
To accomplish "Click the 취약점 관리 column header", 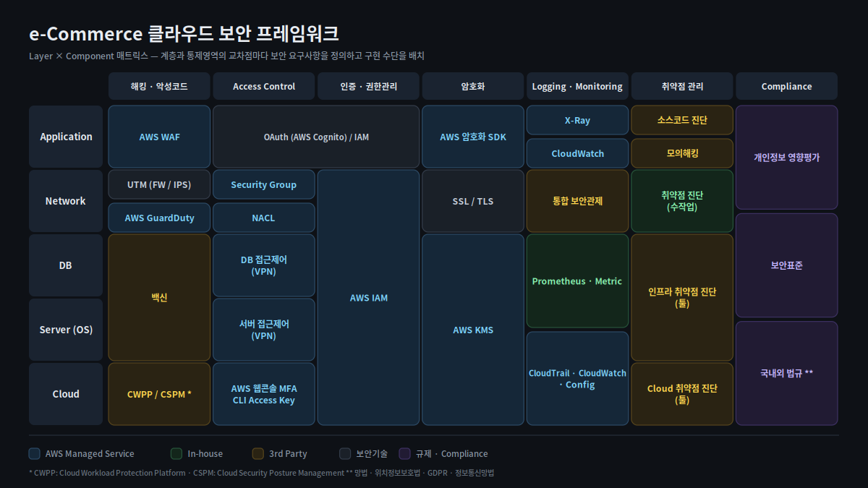I will (682, 86).
